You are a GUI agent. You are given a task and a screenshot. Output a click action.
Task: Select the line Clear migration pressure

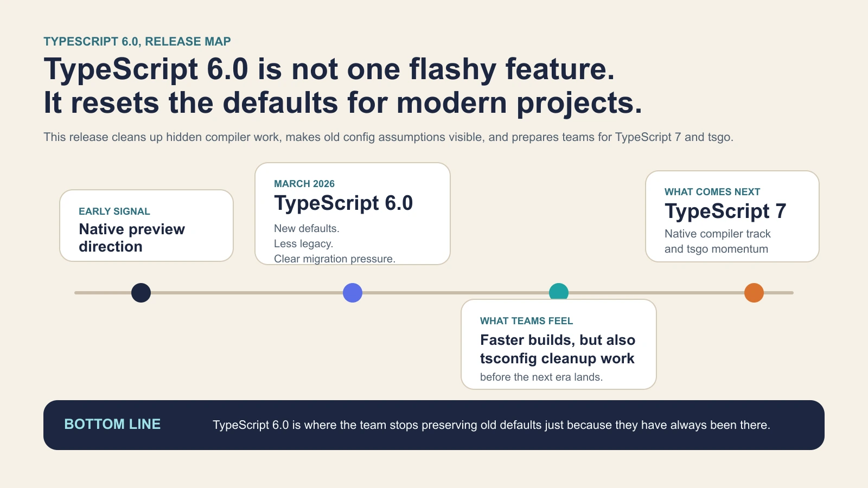[336, 259]
